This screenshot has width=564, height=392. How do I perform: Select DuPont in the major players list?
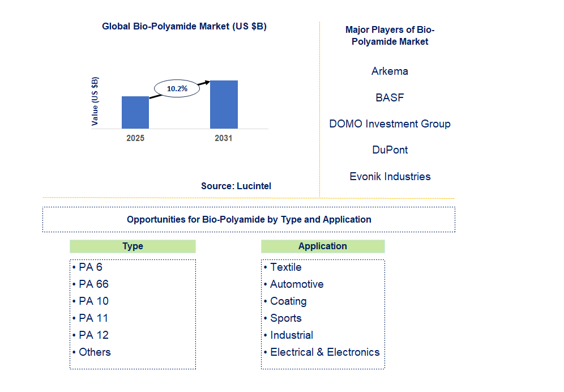point(390,150)
